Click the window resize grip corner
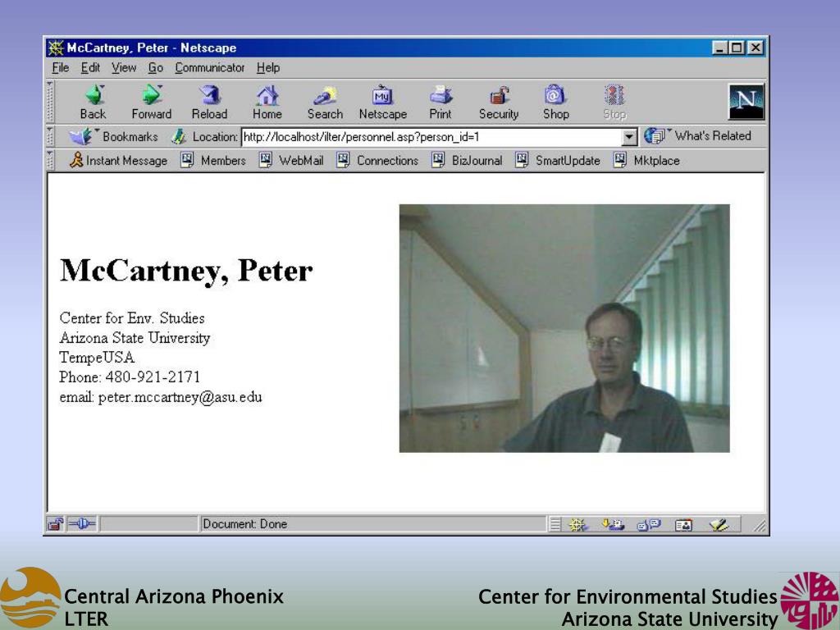The image size is (840, 630). [x=759, y=526]
